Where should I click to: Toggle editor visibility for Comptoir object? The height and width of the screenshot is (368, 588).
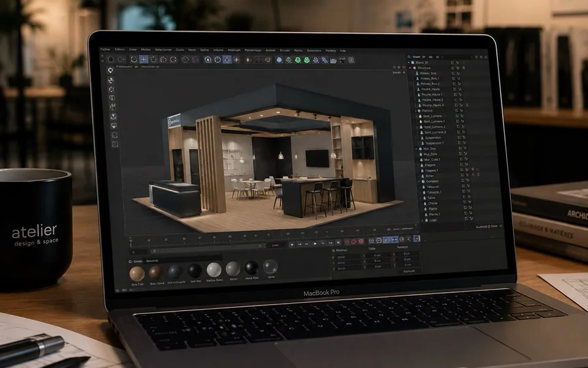click(x=463, y=181)
